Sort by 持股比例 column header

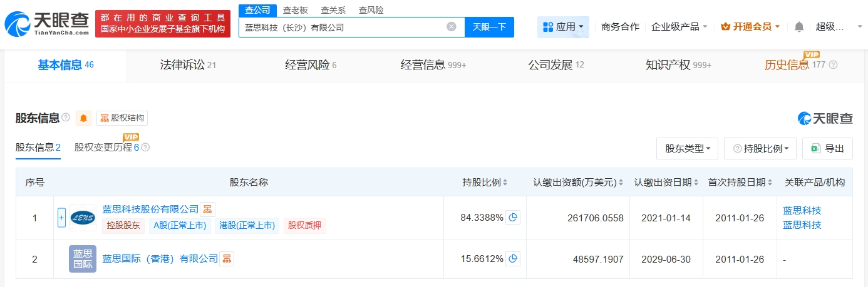(485, 183)
